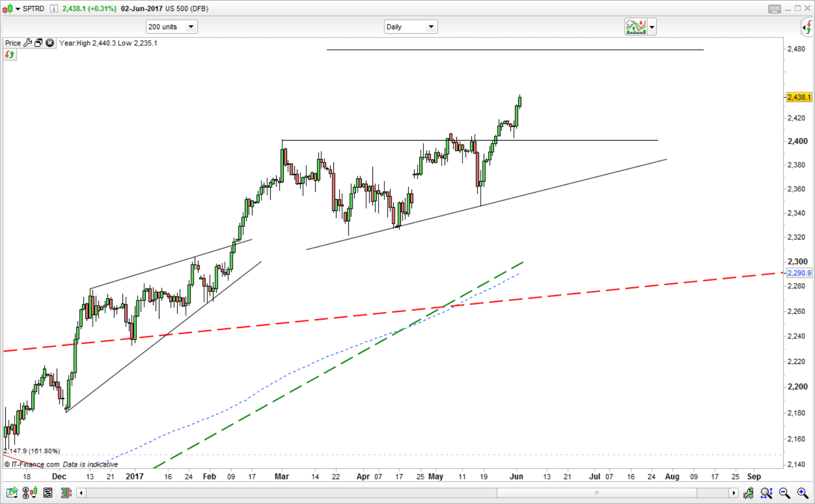815x504 pixels.
Task: Click the market depth icon in bottom toolbar
Action: [x=66, y=493]
